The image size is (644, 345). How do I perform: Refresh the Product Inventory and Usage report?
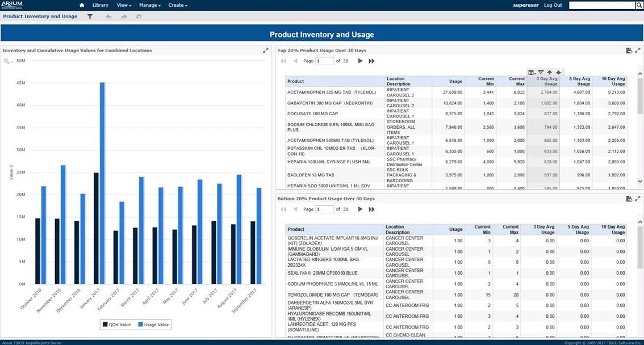138,16
